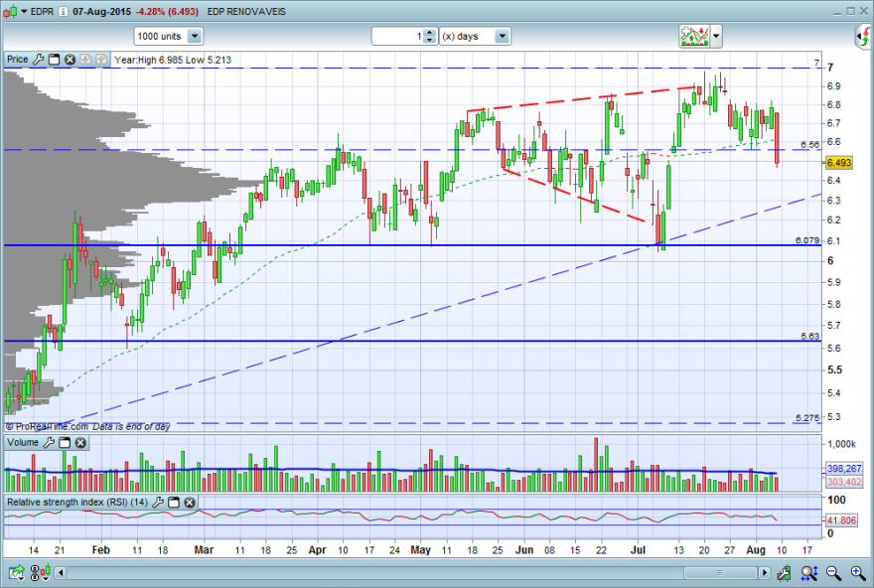Click the 07-Aug-2015 date in title
This screenshot has height=588, width=874.
(x=101, y=11)
